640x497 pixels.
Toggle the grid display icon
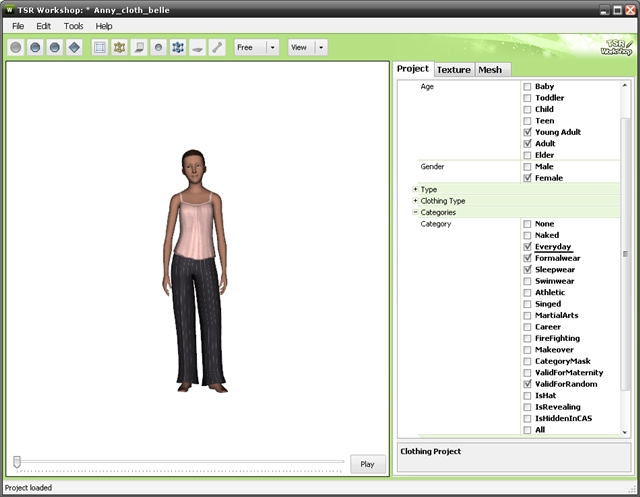click(x=100, y=47)
